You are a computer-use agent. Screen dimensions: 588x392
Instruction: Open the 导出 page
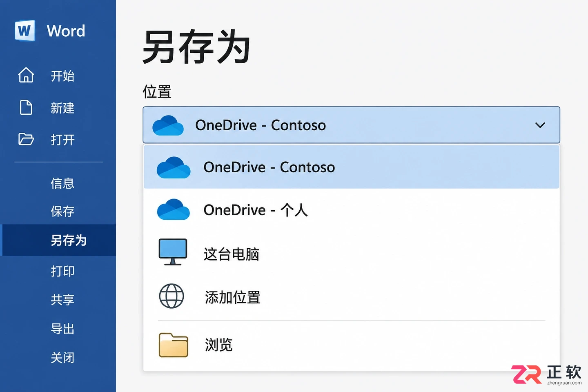point(62,329)
